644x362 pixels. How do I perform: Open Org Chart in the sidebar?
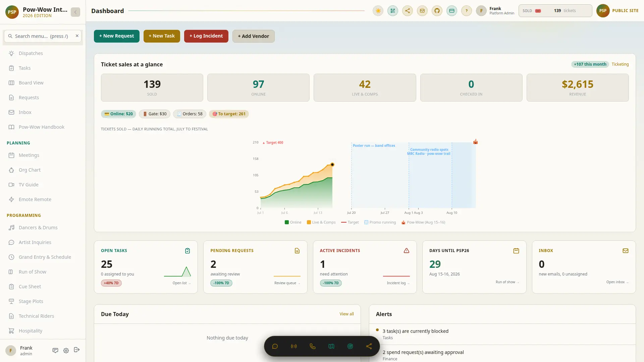coord(43,170)
